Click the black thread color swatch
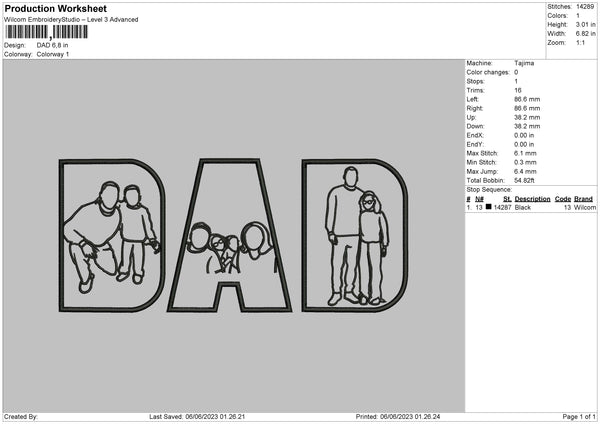The image size is (600, 424). (x=489, y=207)
